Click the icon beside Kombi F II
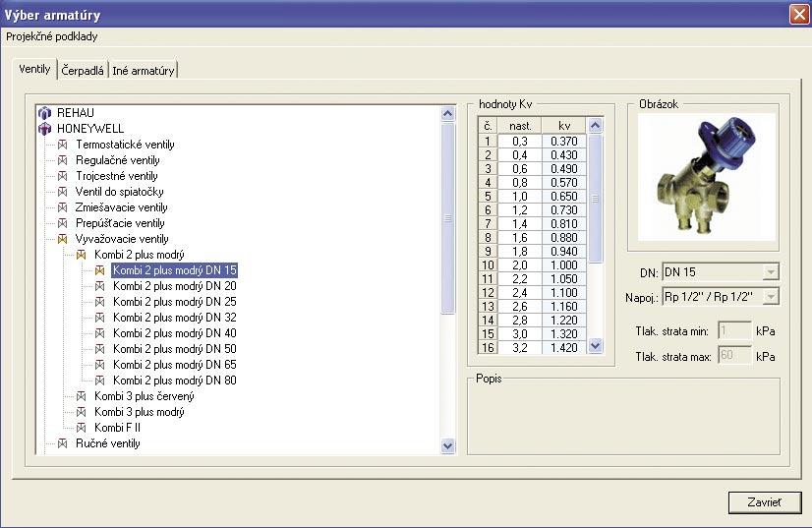This screenshot has width=812, height=528. [x=82, y=428]
